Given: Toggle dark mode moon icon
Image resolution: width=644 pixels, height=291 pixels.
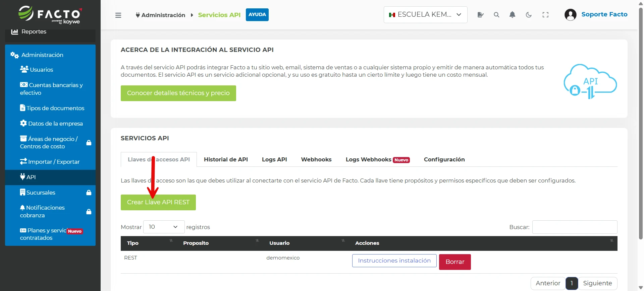Looking at the screenshot, I should click(529, 15).
